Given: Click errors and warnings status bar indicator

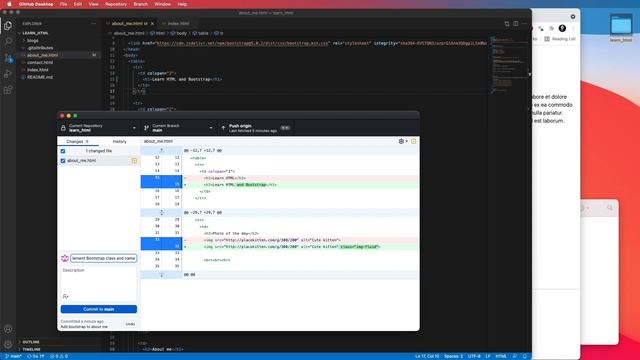Looking at the screenshot, I should (59, 356).
